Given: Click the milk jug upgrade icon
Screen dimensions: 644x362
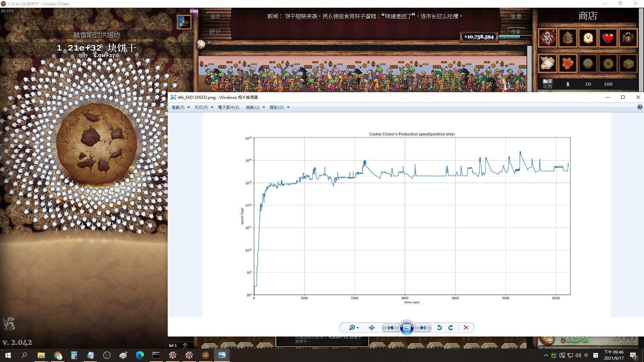Looking at the screenshot, I should [547, 63].
